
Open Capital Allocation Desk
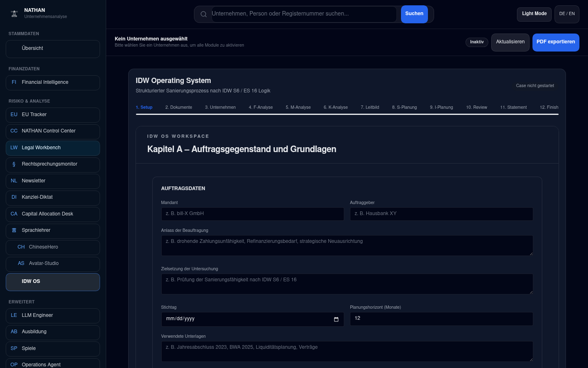coord(53,214)
